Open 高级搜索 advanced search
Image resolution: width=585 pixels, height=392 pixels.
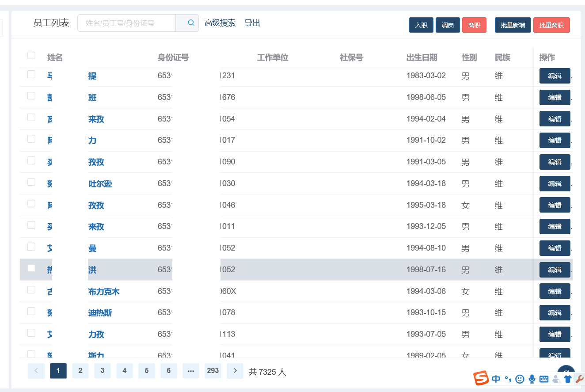(x=220, y=23)
